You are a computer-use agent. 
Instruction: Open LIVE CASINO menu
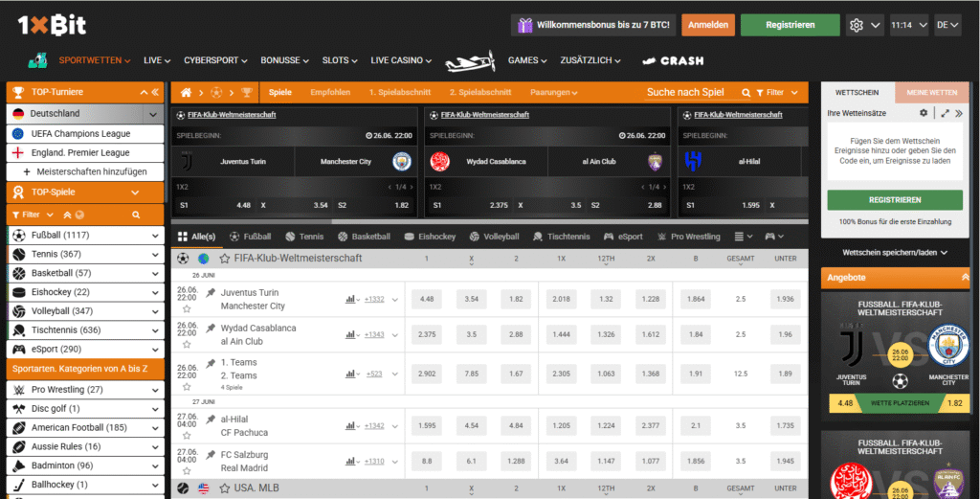click(401, 60)
